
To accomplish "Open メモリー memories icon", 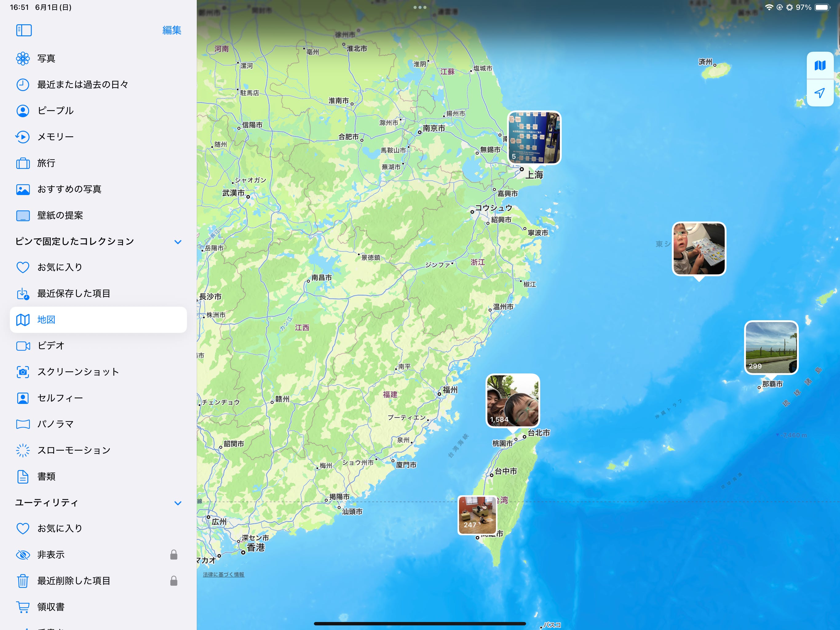I will pos(23,137).
